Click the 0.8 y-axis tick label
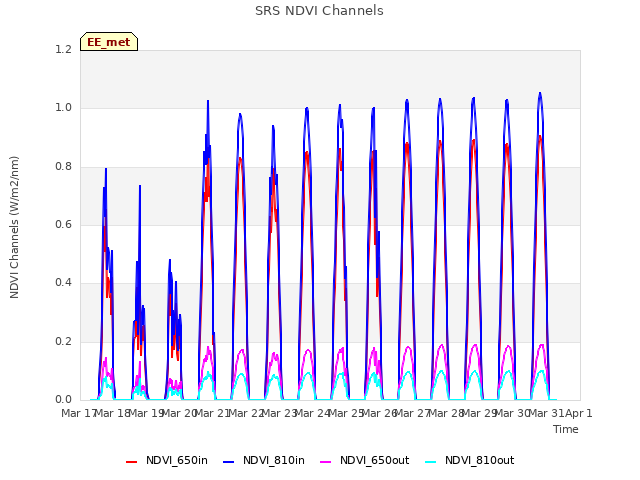The height and width of the screenshot is (480, 640). [x=63, y=166]
